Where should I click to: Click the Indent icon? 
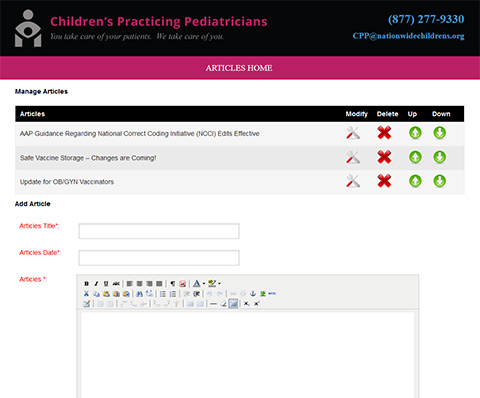click(x=197, y=294)
